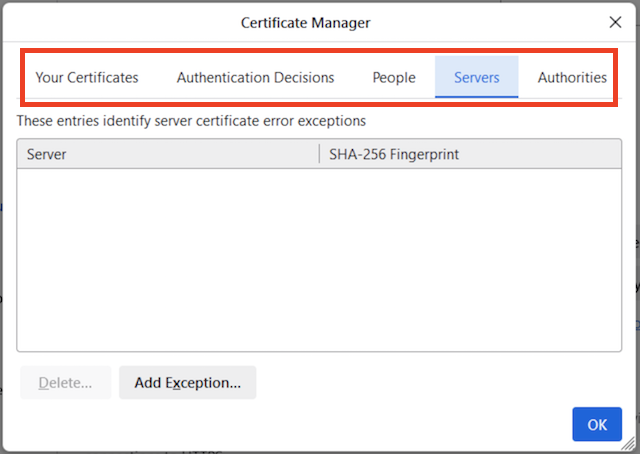Close the Certificate Manager dialog
The height and width of the screenshot is (454, 640).
[615, 22]
